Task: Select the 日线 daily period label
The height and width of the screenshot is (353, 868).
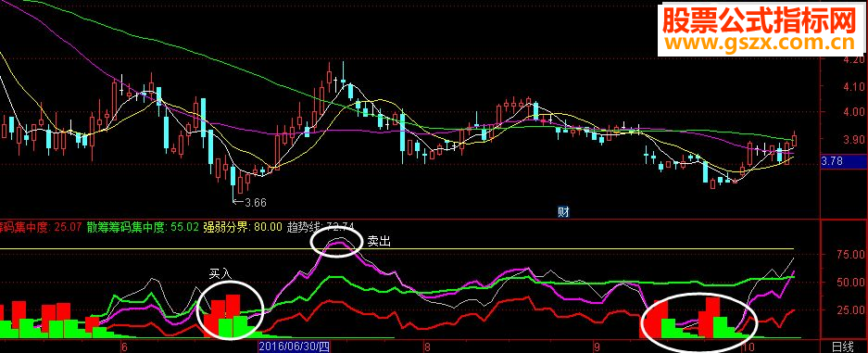Action: coord(844,347)
